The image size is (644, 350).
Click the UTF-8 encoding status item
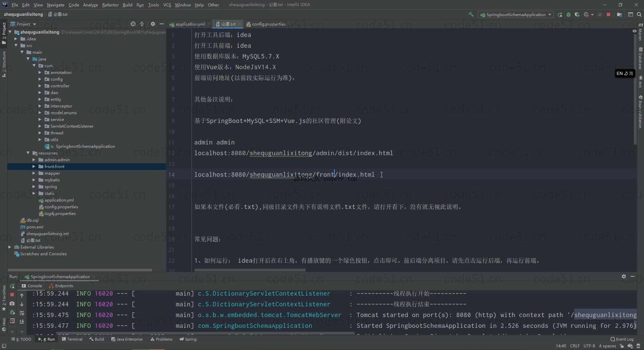click(x=589, y=346)
